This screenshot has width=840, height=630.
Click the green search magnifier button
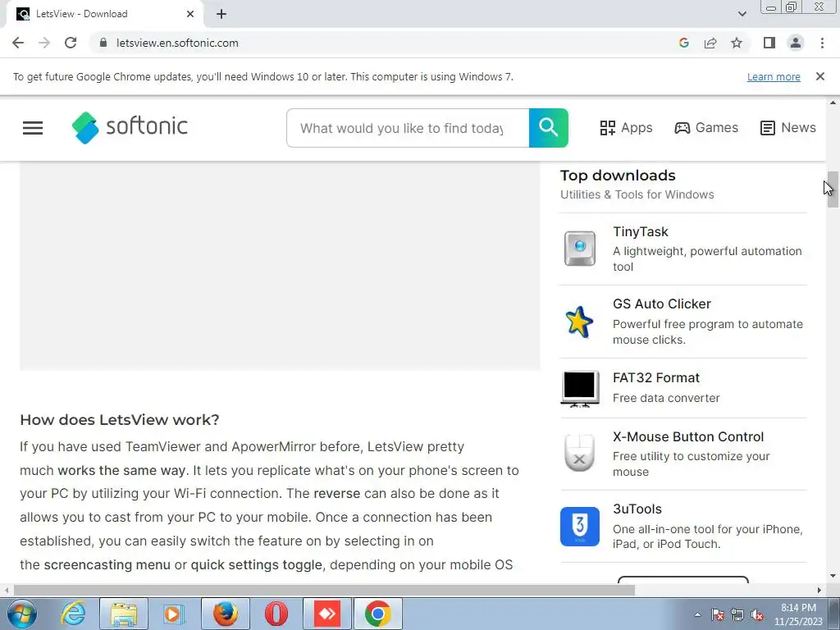click(548, 127)
